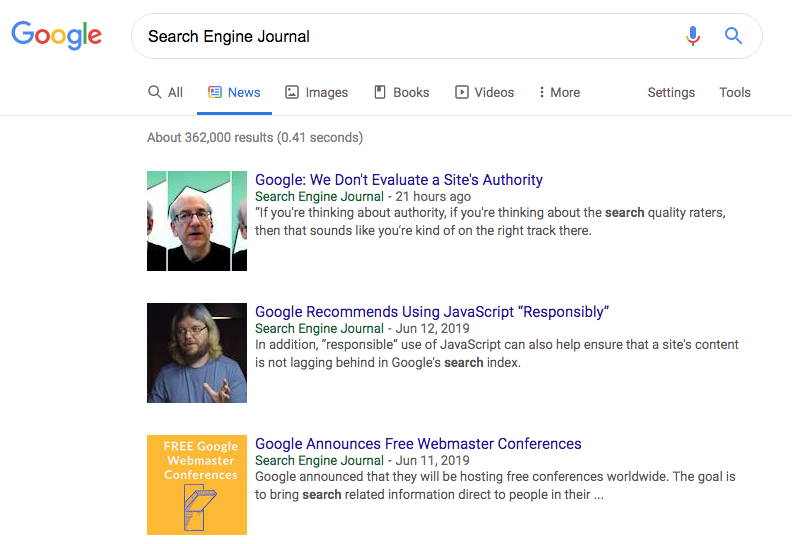Open the Images tab
Image resolution: width=792 pixels, height=544 pixels.
pos(317,92)
